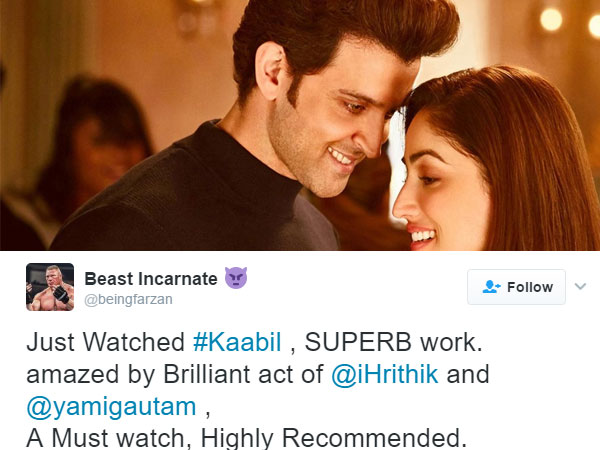The image size is (600, 450).
Task: Click the 'A Must watch' tweet line
Action: [x=109, y=438]
